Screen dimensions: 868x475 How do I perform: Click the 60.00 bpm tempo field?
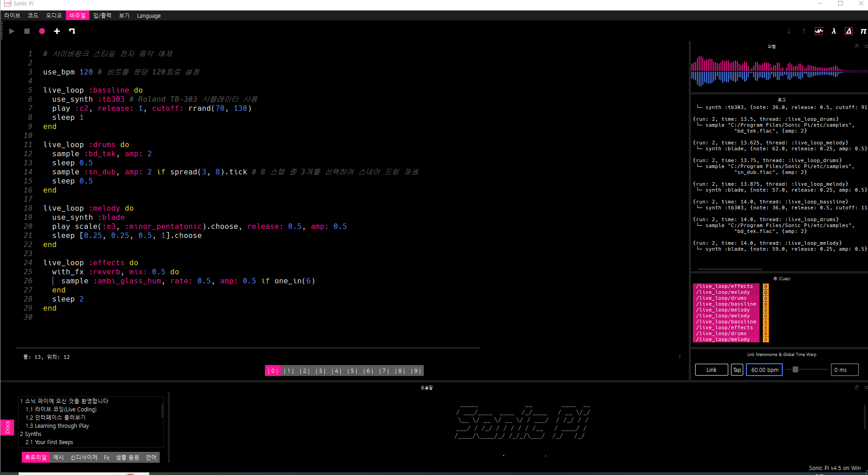tap(765, 370)
